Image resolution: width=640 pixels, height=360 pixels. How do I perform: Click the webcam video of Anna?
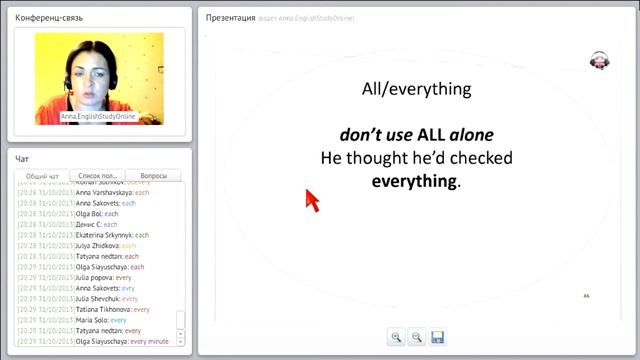coord(99,78)
